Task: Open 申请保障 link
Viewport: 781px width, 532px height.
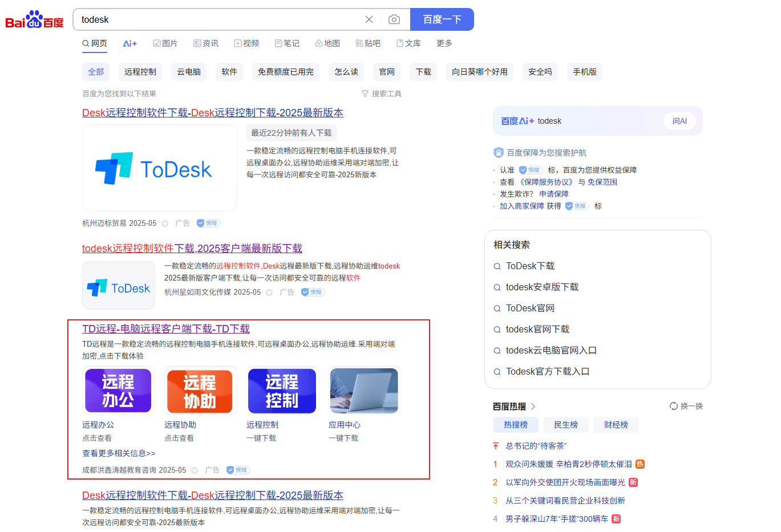Action: coord(554,194)
